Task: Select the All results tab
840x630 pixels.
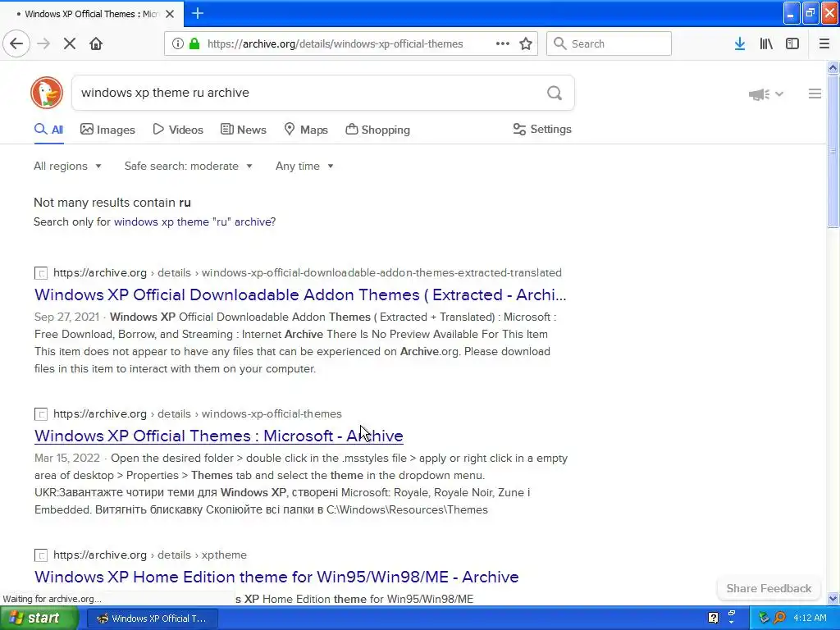Action: [x=48, y=130]
